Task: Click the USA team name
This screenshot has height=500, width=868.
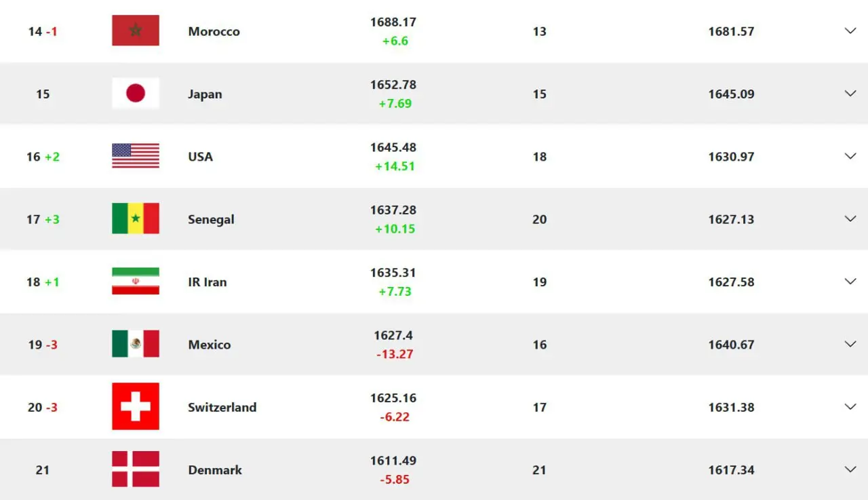Action: tap(200, 157)
